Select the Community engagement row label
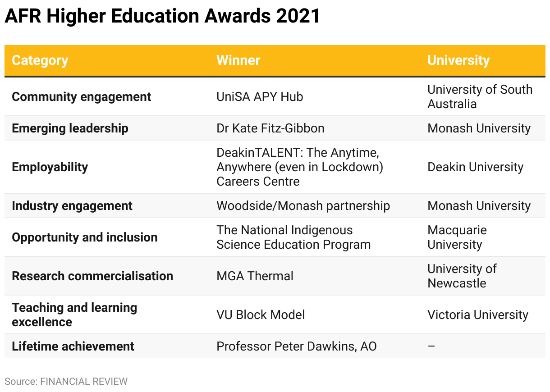550x392 pixels. (81, 97)
